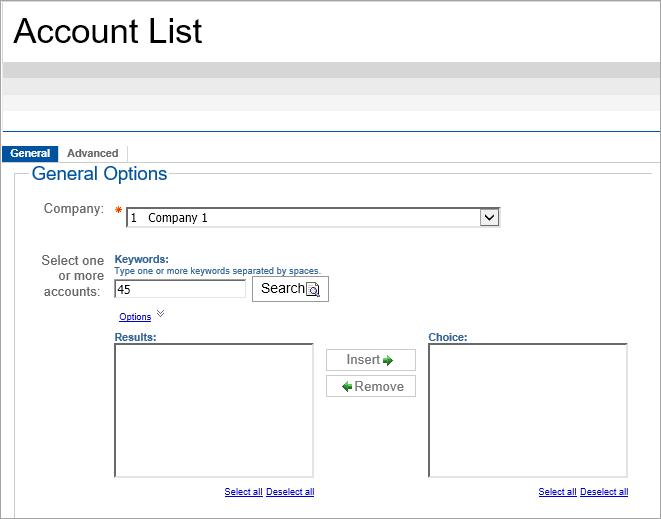Click the green left arrow on Remove

[347, 387]
